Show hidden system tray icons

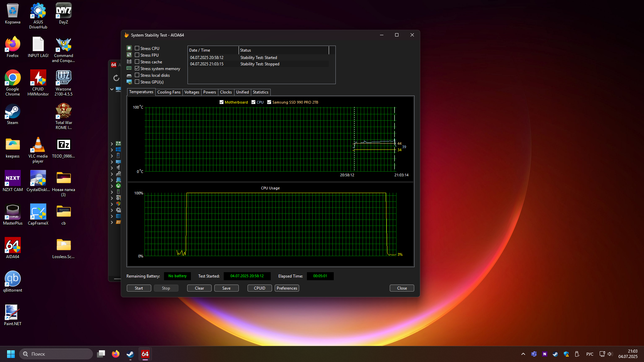point(523,354)
